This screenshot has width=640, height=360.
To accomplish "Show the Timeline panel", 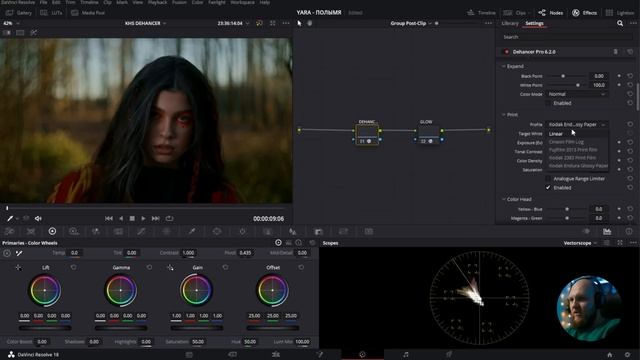I will coord(481,13).
